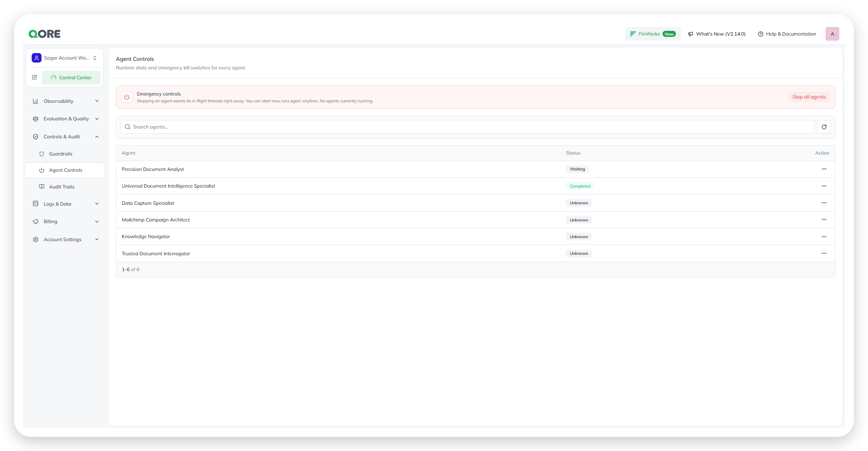Open Help & Documentation
Screen dimensions: 868x451
787,34
